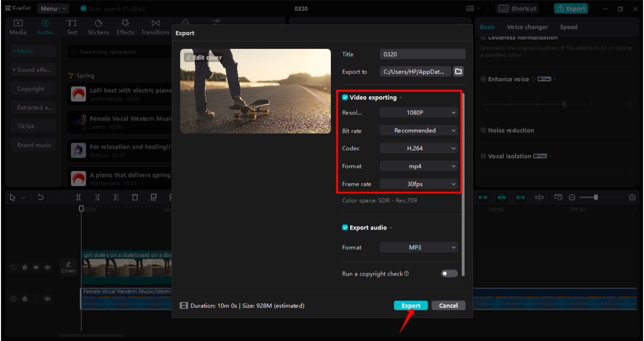Click the Edit cover button
The image size is (644, 341).
tap(204, 57)
